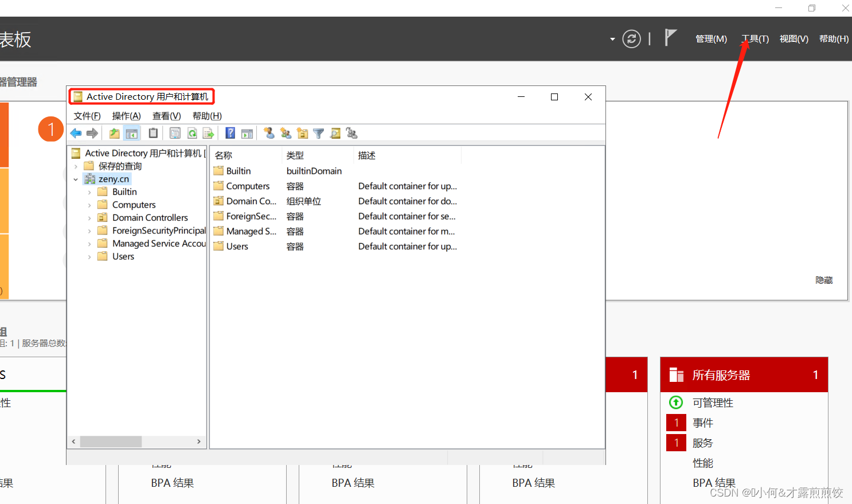Open 可管理性 in All Servers tile
Screen dimensions: 852x504
tap(713, 403)
